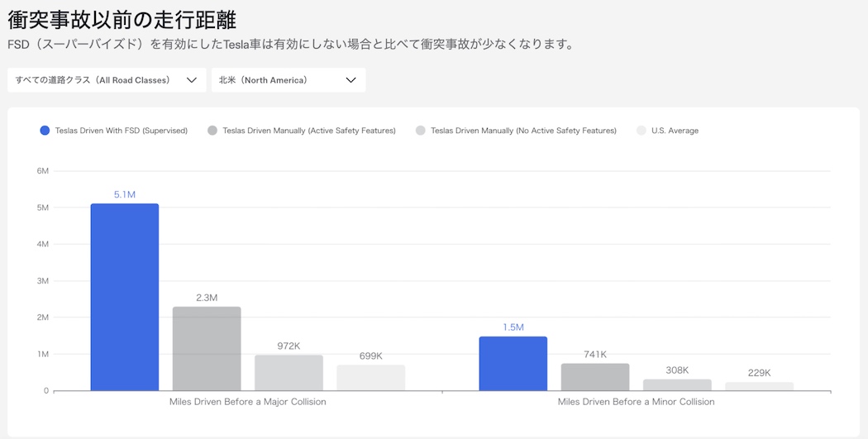Click the Miles Driven Before a Major Collision label
The width and height of the screenshot is (868, 439).
coord(248,402)
